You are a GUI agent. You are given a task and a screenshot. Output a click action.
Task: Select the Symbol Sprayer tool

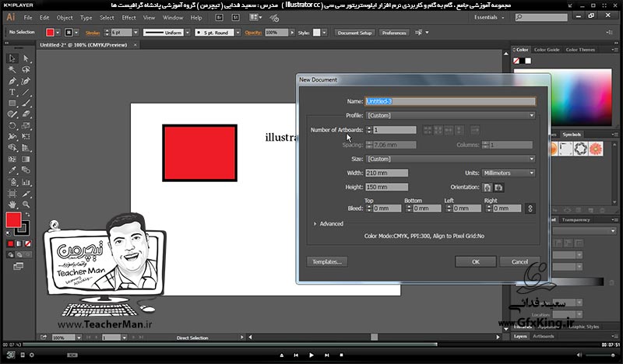12,182
